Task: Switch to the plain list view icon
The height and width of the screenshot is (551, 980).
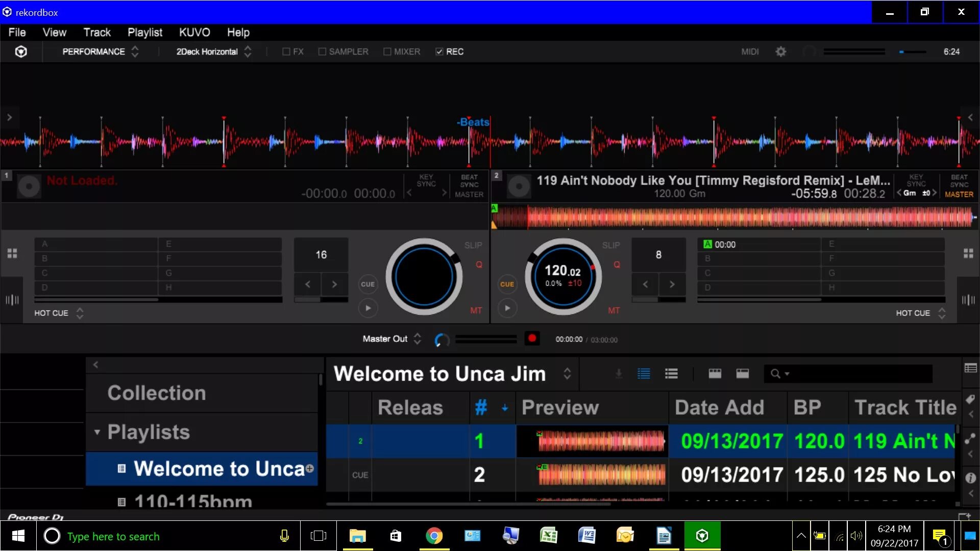Action: pyautogui.click(x=671, y=374)
